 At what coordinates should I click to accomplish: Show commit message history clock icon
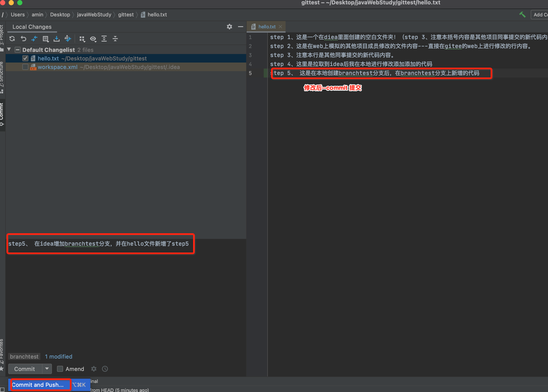(105, 368)
